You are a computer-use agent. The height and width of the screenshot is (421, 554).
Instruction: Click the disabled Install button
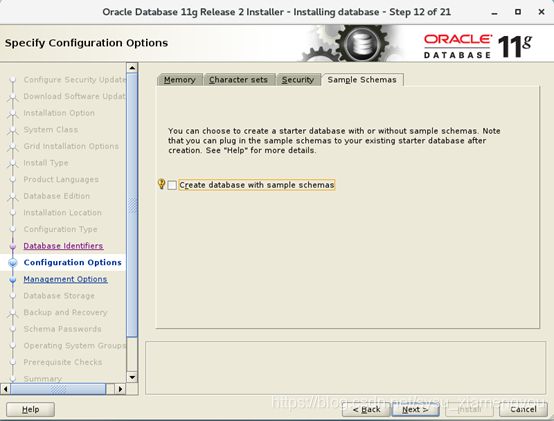(469, 410)
